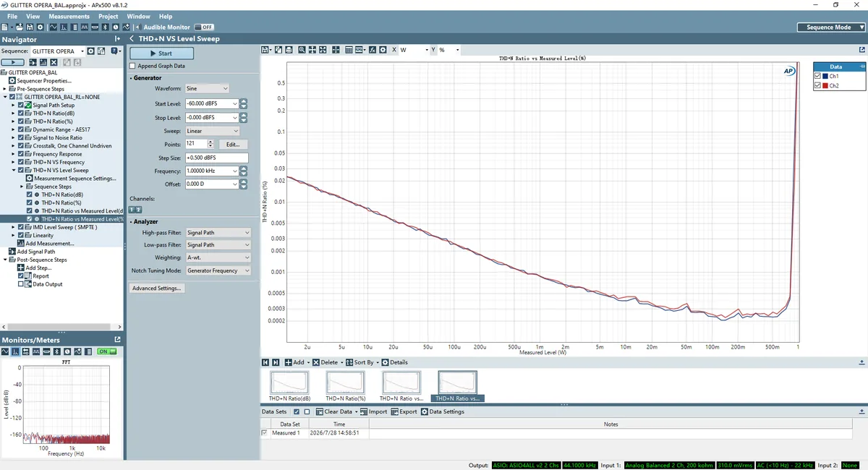Click the Step Size +0.500 dBFS field
Image resolution: width=868 pixels, height=470 pixels.
(x=216, y=158)
